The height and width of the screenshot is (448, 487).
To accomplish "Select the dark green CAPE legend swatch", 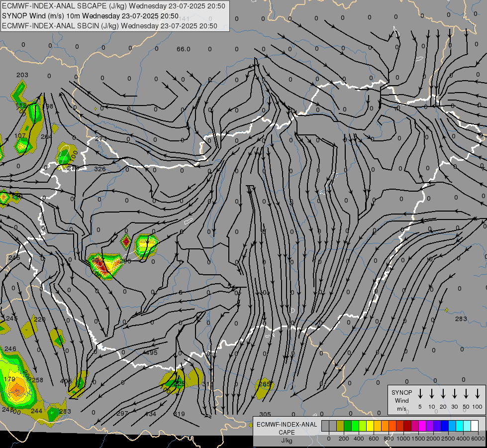I will [348, 426].
